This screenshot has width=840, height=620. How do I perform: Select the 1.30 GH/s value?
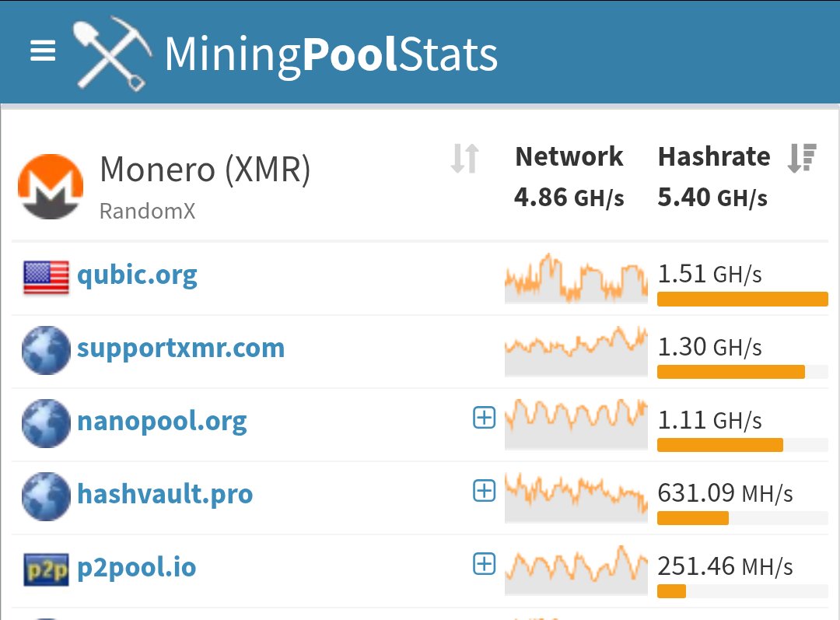pyautogui.click(x=709, y=347)
